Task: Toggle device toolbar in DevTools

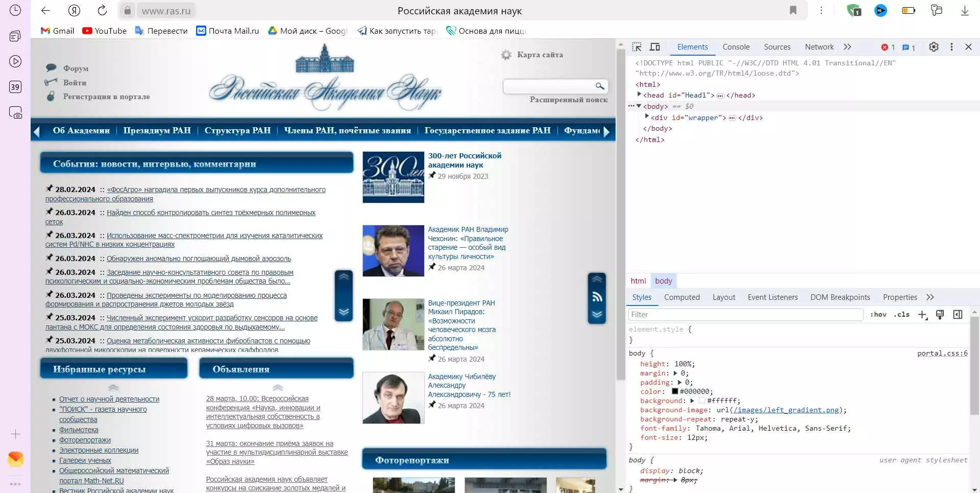Action: click(655, 47)
